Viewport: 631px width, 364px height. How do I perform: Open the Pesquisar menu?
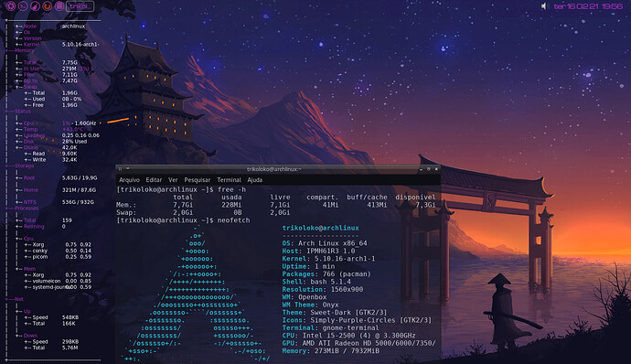(x=198, y=180)
